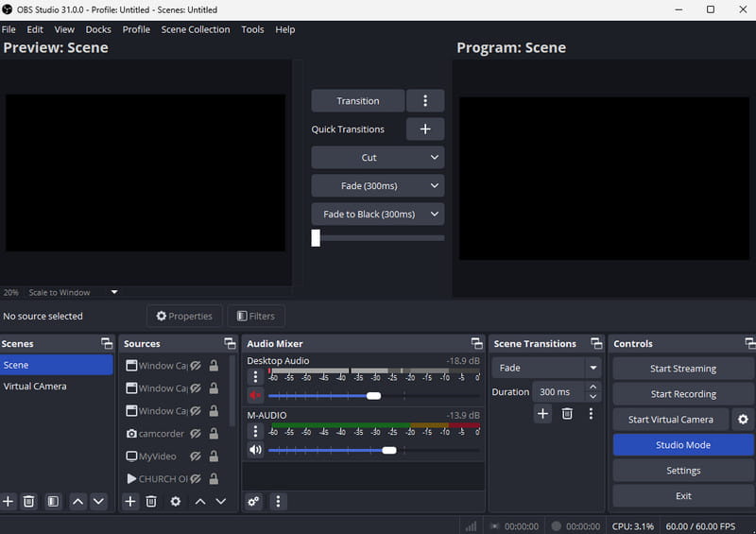The width and height of the screenshot is (756, 534).
Task: Remove selected source with trash icon
Action: [x=151, y=501]
